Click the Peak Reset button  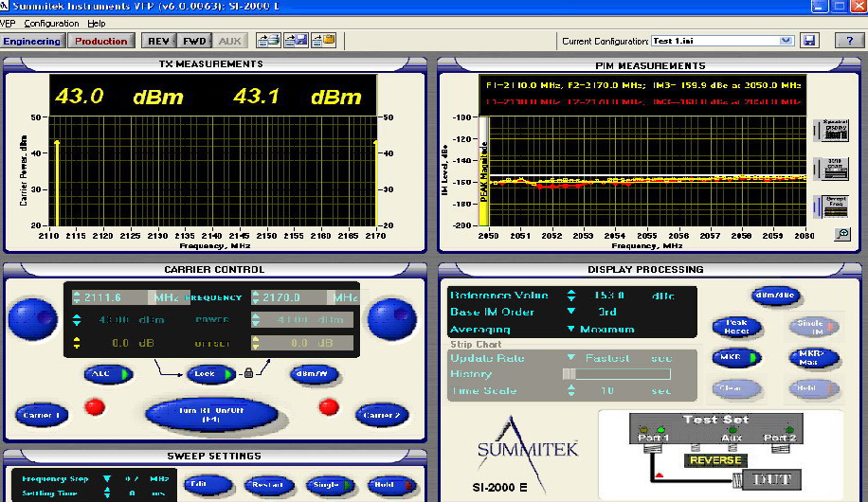(737, 327)
